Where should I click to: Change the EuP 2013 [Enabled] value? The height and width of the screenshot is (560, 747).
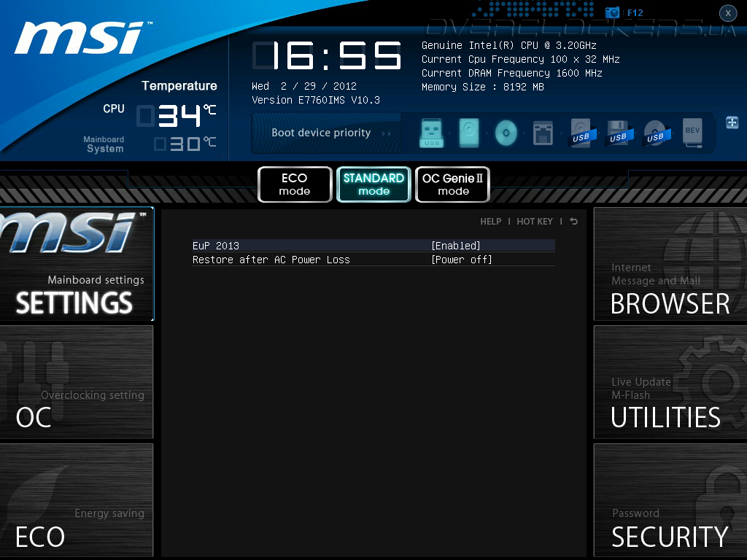(x=456, y=246)
